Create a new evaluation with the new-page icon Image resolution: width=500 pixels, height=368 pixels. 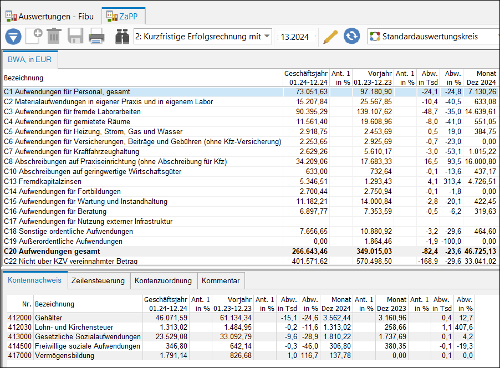pyautogui.click(x=34, y=36)
